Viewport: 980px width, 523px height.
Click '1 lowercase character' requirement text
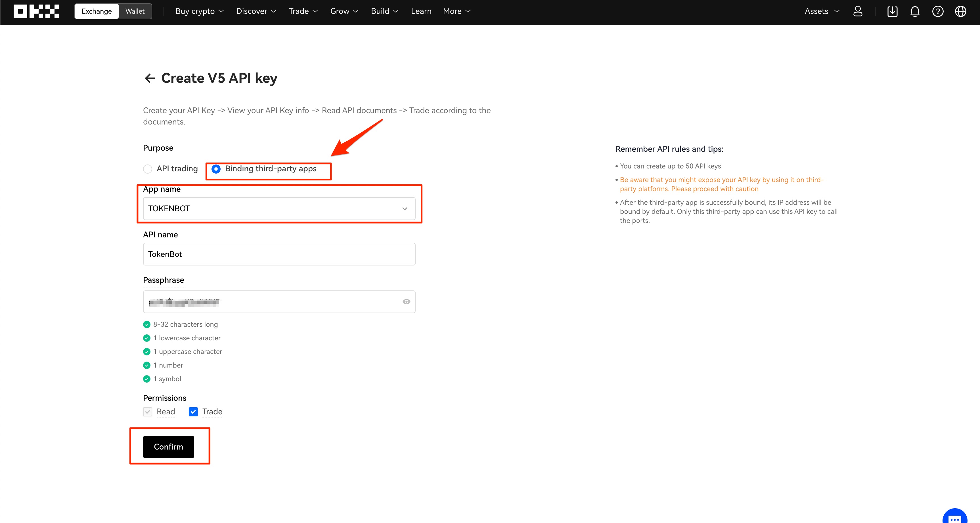tap(187, 338)
